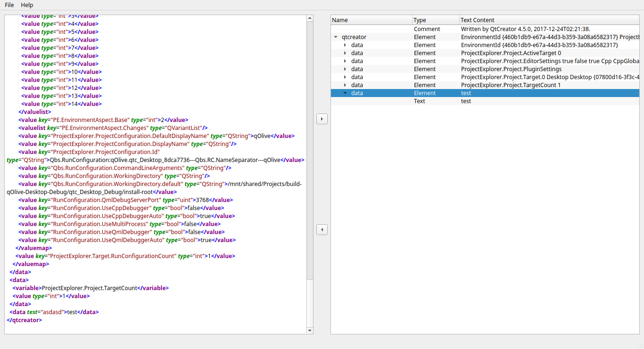644x349 pixels.
Task: Expand the data node for PluginSettings
Action: coord(345,69)
